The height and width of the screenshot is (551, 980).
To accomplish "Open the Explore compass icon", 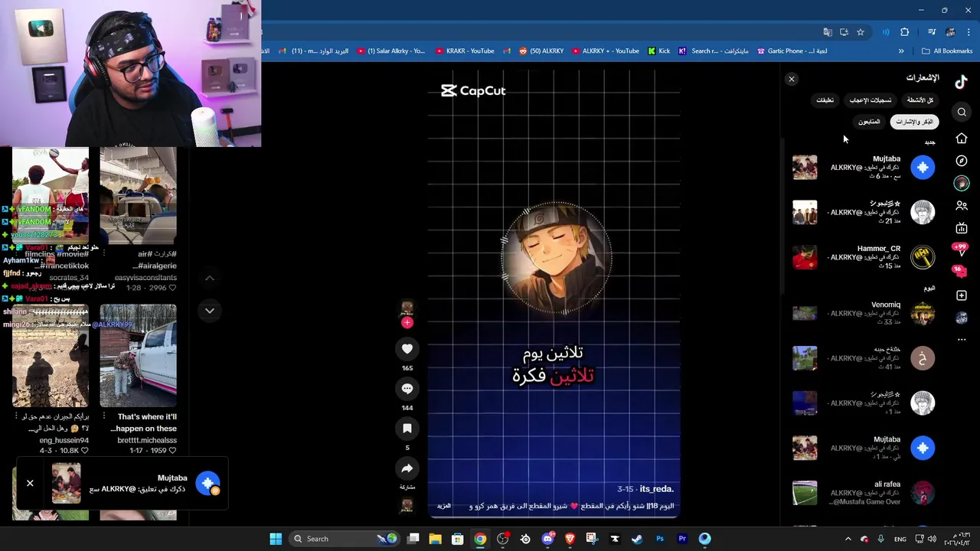I will (962, 161).
